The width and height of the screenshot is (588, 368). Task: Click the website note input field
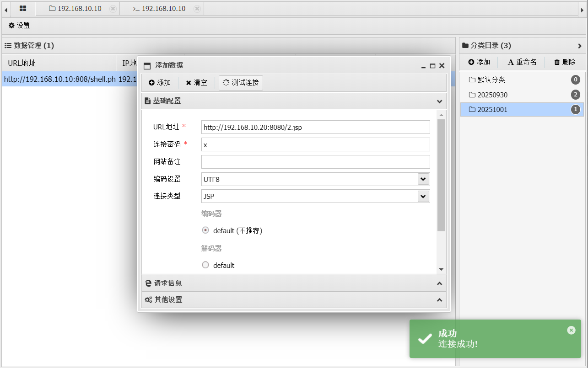tap(315, 162)
